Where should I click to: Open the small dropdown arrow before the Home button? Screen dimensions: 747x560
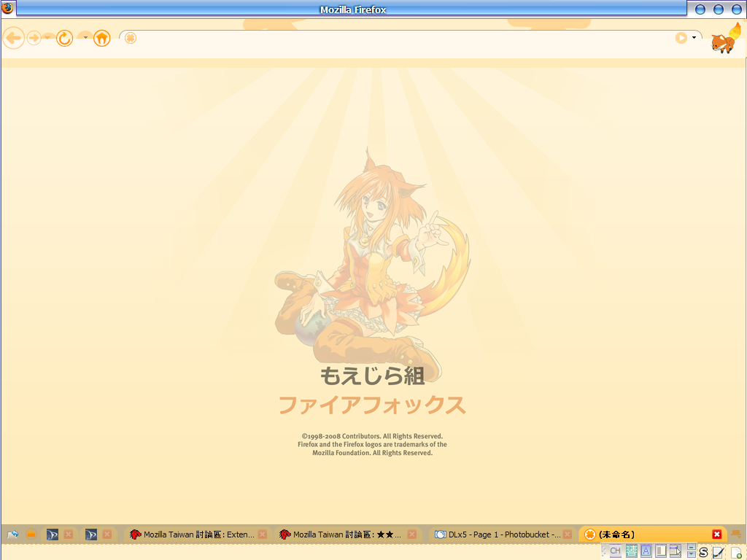[85, 37]
